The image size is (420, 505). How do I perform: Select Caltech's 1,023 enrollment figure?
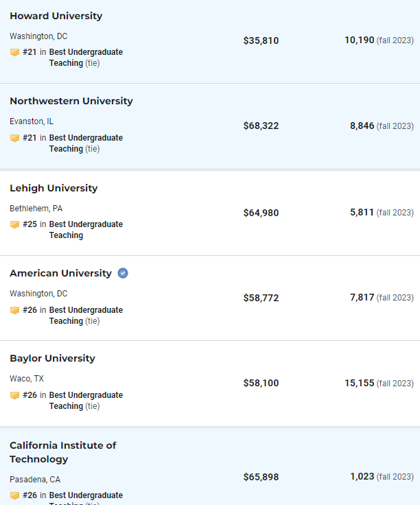(x=362, y=476)
